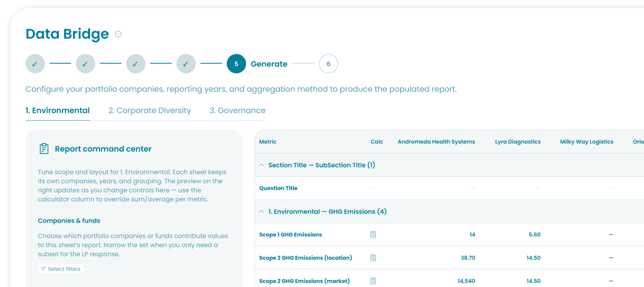Collapse the 1. Environmental — GHG Emissions (4) group
644x287 pixels.
coord(262,211)
